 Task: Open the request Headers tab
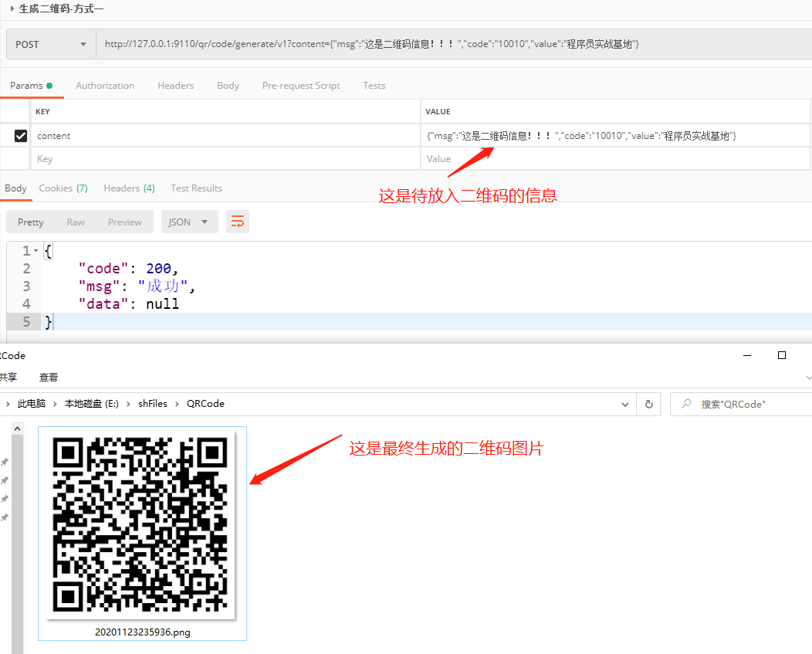pyautogui.click(x=175, y=86)
